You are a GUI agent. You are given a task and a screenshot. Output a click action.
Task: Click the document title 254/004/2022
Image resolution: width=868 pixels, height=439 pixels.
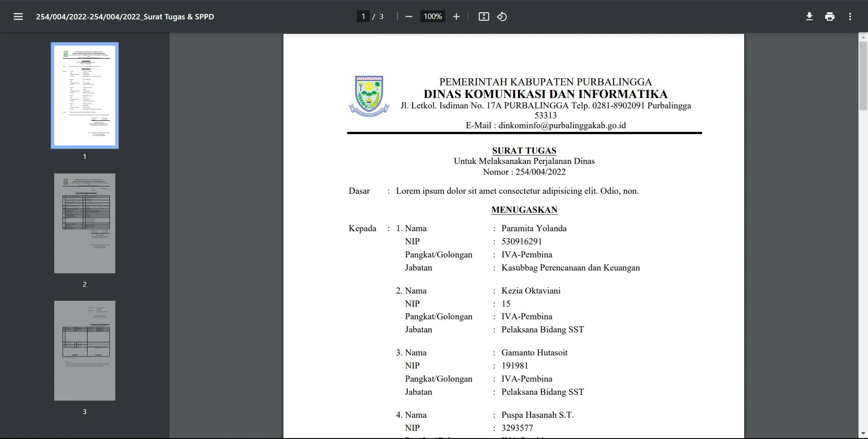[x=125, y=17]
